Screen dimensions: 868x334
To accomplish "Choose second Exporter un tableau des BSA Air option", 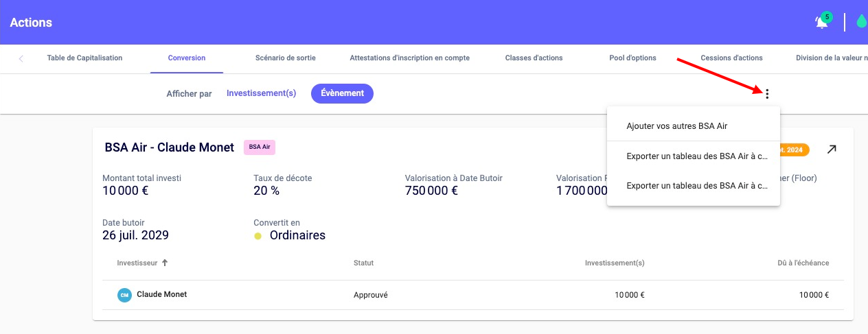I will pyautogui.click(x=696, y=186).
